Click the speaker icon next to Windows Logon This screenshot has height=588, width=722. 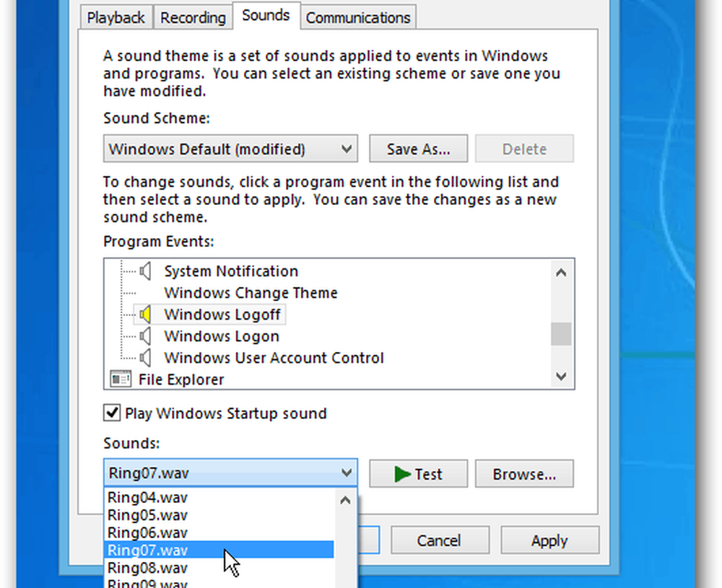coord(146,336)
